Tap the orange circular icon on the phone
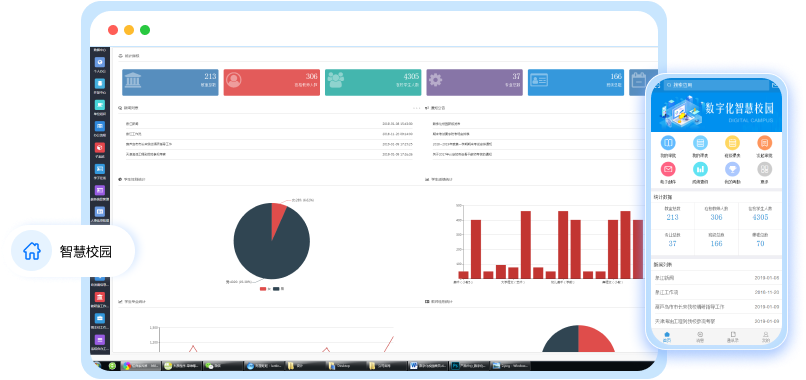 764,142
